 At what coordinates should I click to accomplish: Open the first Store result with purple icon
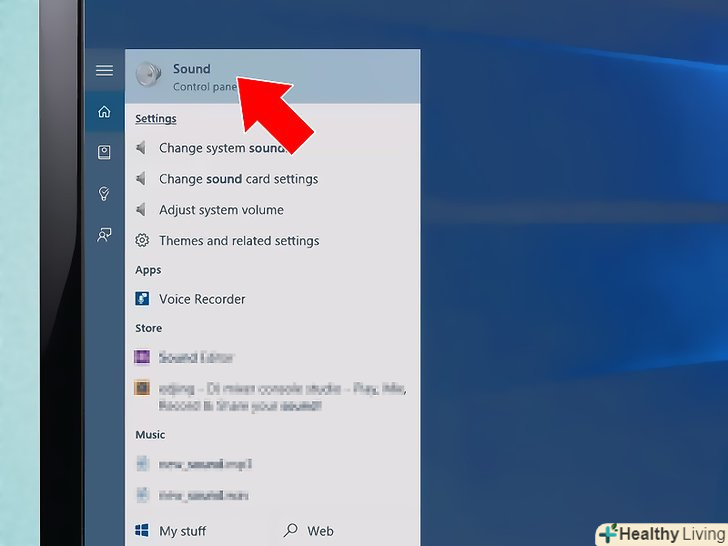coord(273,357)
